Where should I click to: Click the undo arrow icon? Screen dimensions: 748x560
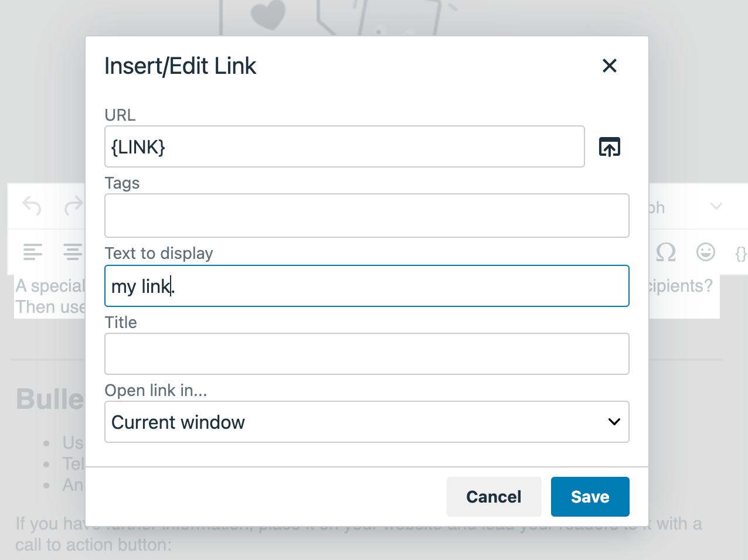[32, 206]
